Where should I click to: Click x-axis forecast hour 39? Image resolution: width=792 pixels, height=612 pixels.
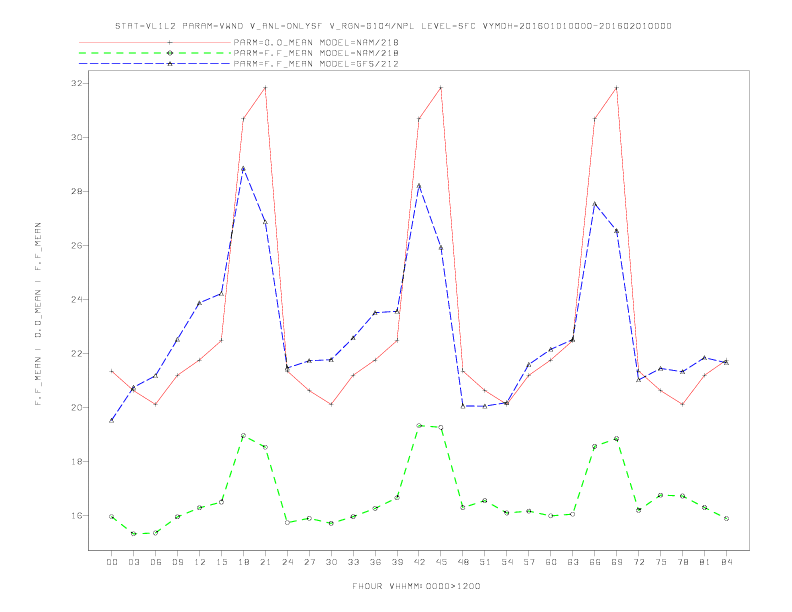397,562
